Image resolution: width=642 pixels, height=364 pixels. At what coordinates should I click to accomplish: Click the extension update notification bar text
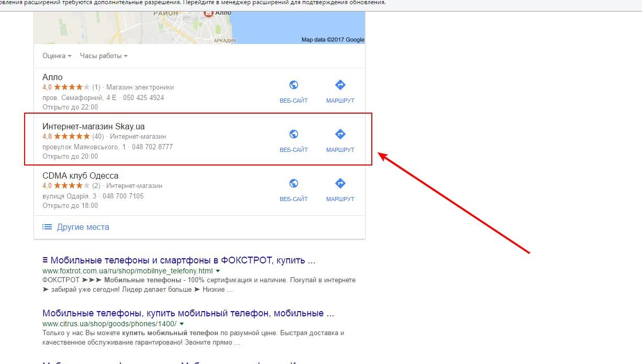[193, 3]
